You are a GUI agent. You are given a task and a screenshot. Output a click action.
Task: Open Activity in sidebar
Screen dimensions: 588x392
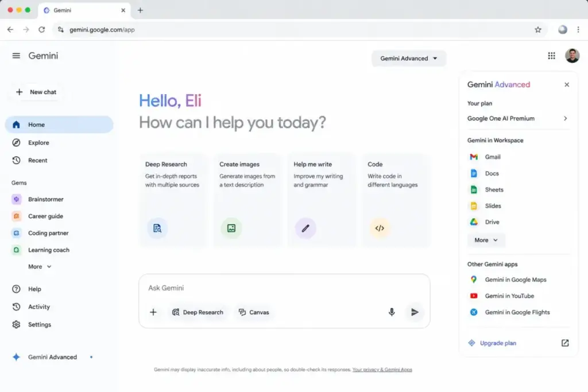[x=31, y=307]
